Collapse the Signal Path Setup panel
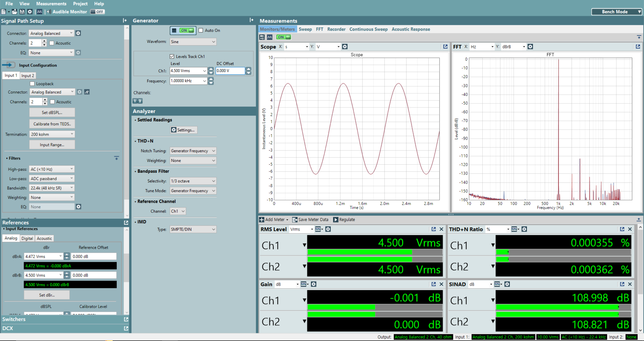The width and height of the screenshot is (644, 341). 125,21
